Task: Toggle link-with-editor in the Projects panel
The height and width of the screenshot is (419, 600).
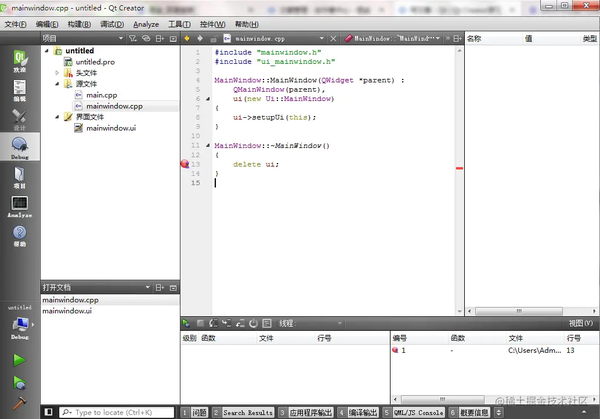Action: (147, 39)
